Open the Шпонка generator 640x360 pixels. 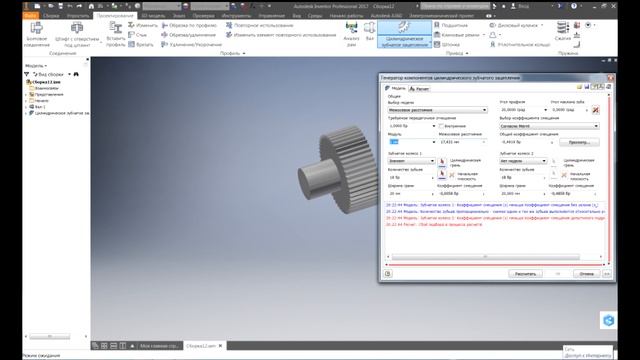pyautogui.click(x=447, y=44)
